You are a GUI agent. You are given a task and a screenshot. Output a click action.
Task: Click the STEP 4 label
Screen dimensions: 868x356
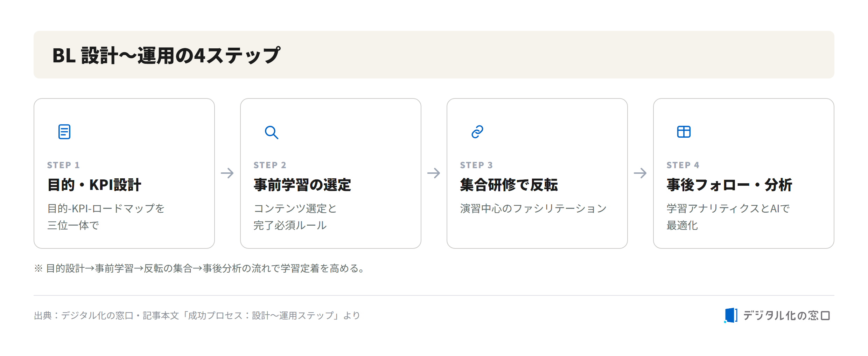click(x=683, y=165)
